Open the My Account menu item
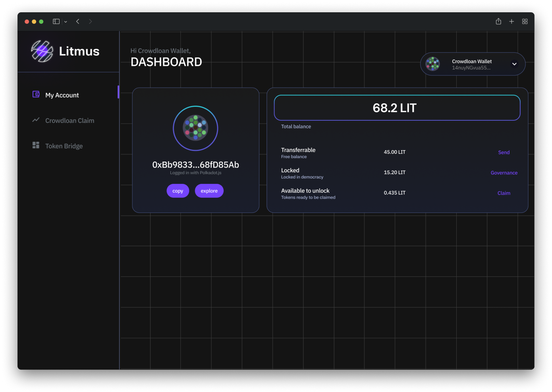This screenshot has height=392, width=552. click(x=62, y=95)
